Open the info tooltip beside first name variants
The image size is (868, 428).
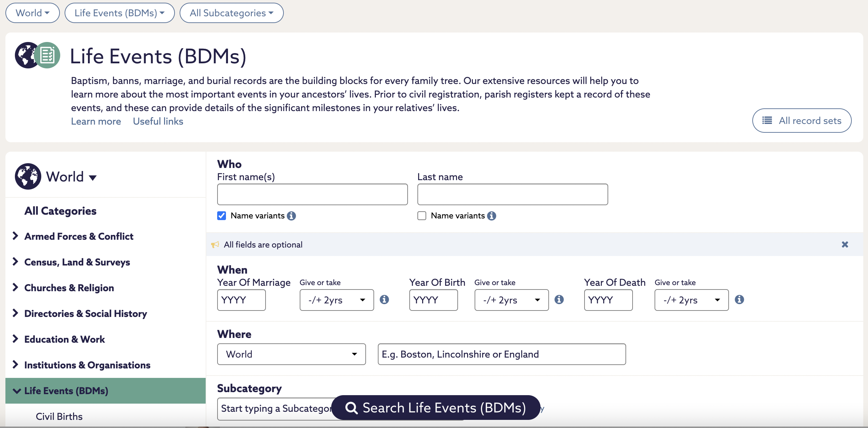292,216
